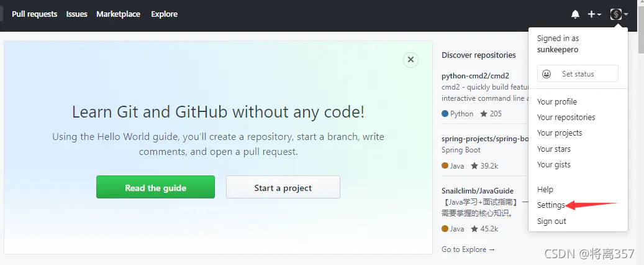Open Issues in top navigation
Screen dimensions: 644x265
click(77, 14)
